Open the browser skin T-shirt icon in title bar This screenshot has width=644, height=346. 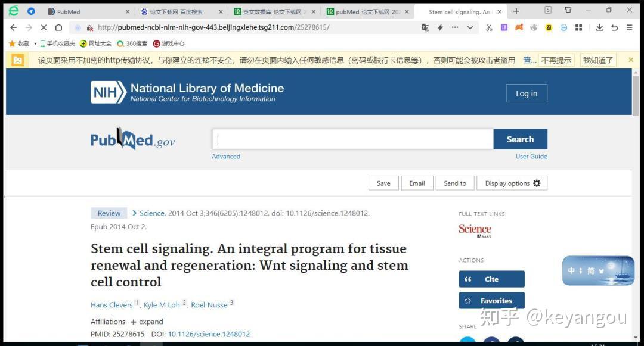[568, 10]
